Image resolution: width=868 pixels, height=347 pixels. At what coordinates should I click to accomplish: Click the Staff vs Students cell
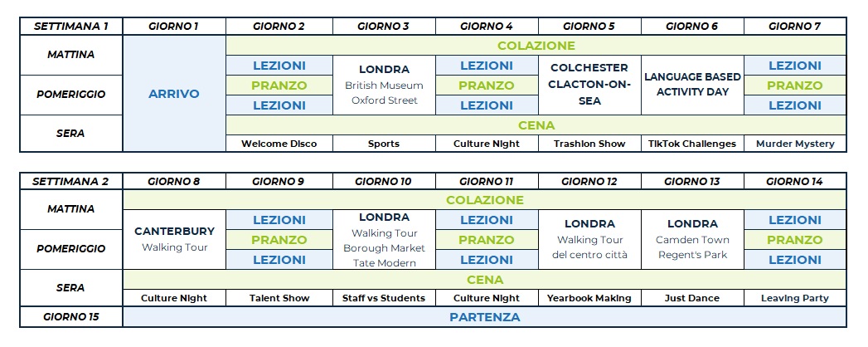(383, 298)
